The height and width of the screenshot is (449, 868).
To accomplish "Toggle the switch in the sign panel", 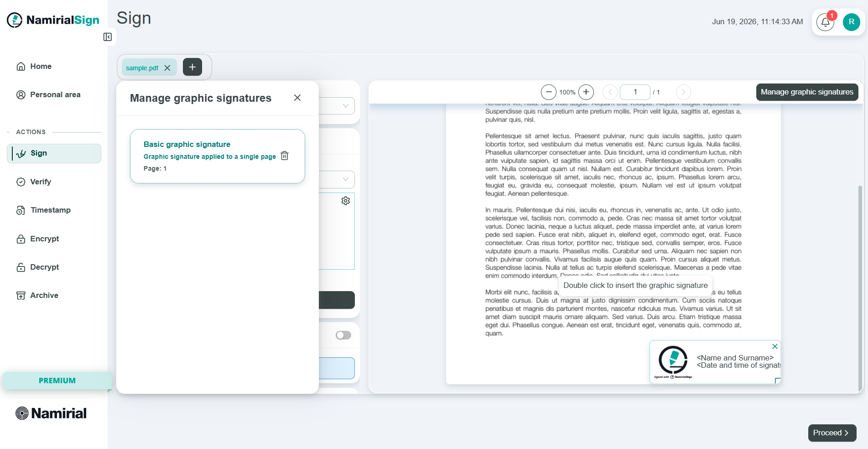I will [343, 335].
